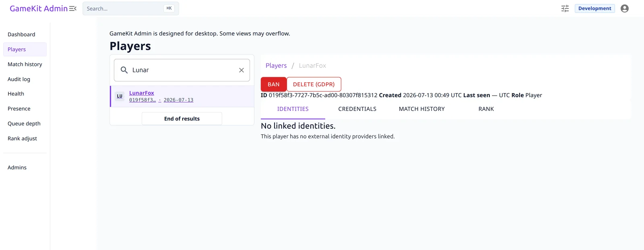Open Admins page
644x250 pixels.
coord(25,167)
